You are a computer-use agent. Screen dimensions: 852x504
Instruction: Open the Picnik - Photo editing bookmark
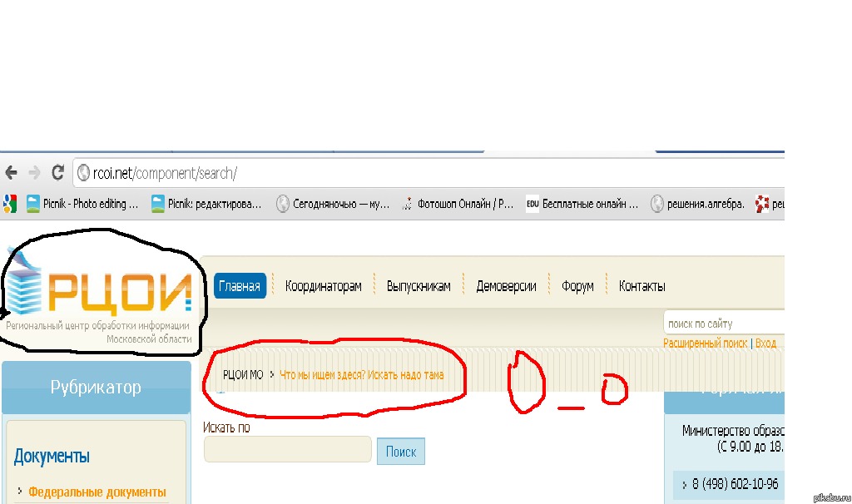[82, 203]
